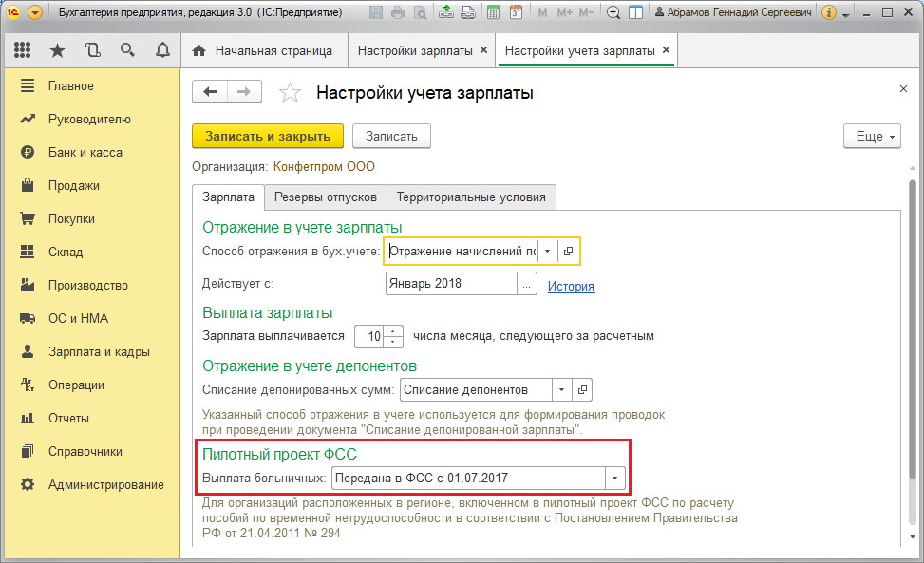
Task: Select the Зарплата tab
Action: point(228,197)
